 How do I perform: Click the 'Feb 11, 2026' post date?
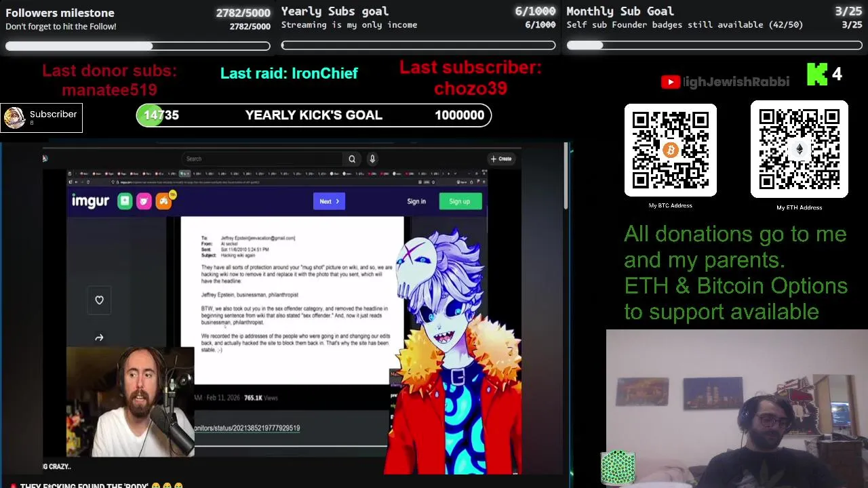click(223, 398)
